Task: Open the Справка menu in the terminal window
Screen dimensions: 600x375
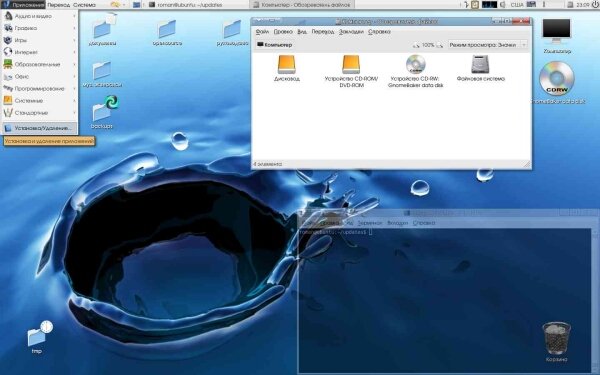Action: (x=424, y=223)
